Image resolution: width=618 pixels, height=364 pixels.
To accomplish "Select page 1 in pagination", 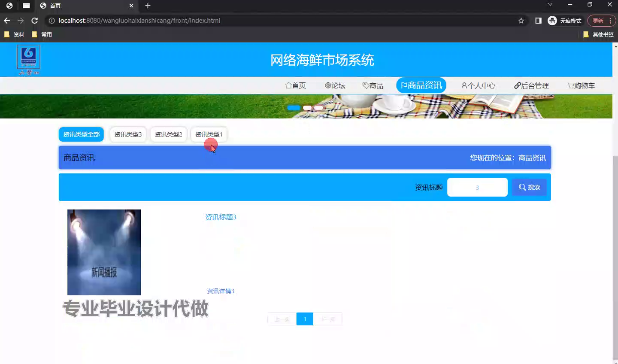I will pos(305,319).
